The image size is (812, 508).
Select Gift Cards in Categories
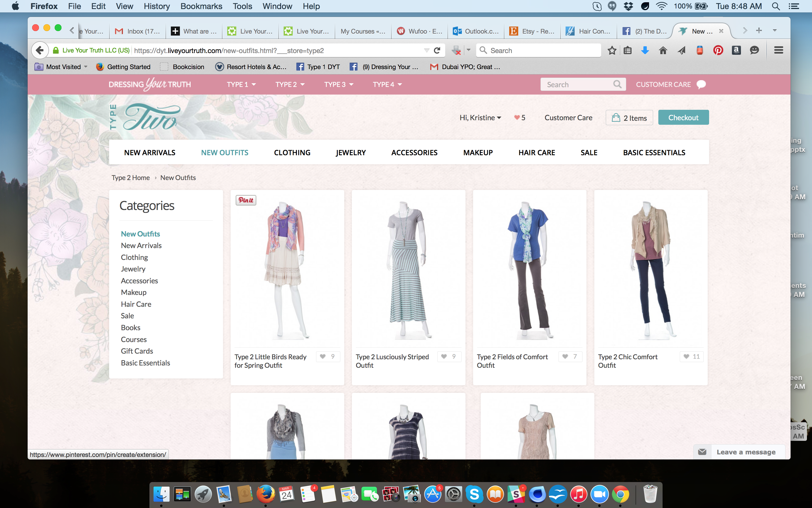[137, 351]
